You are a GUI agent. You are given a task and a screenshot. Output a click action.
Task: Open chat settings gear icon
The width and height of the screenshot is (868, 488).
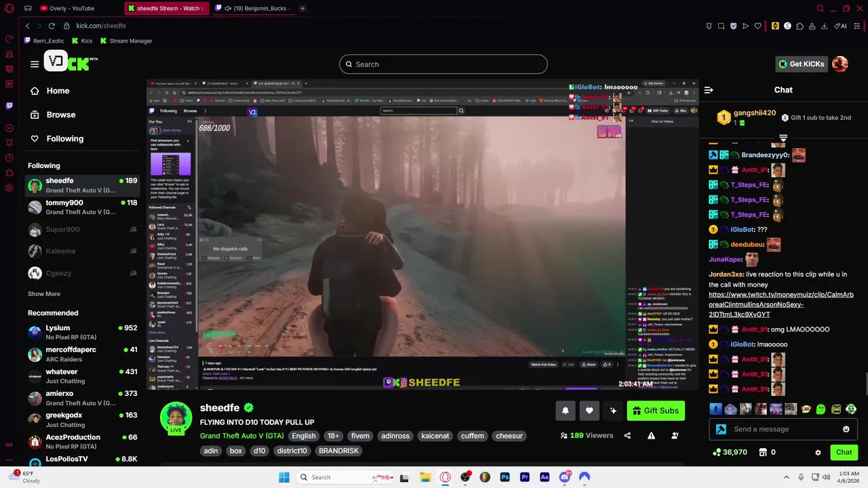(818, 452)
